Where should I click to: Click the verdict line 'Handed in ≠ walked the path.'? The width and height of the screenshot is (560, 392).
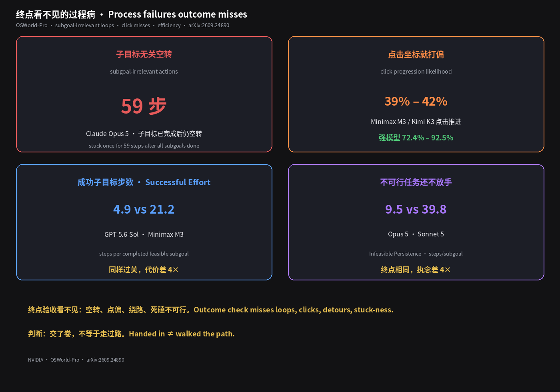(x=182, y=334)
